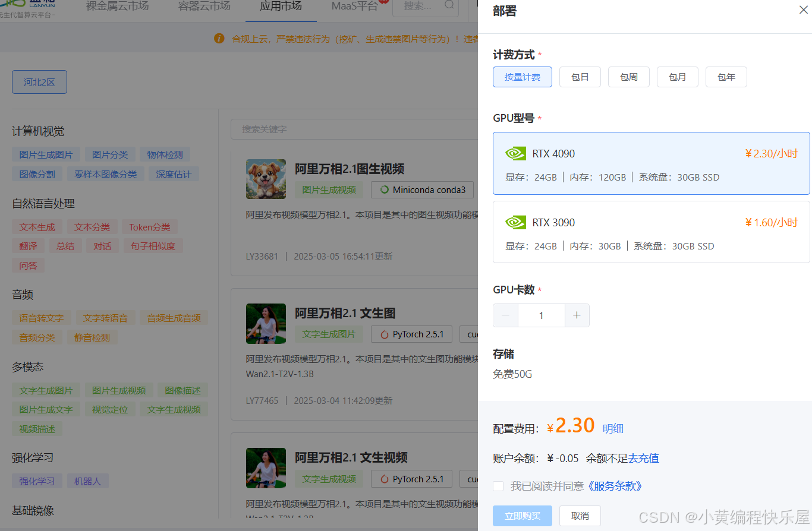Filter by Token分类 tag
Viewport: 812px width, 531px height.
[150, 227]
